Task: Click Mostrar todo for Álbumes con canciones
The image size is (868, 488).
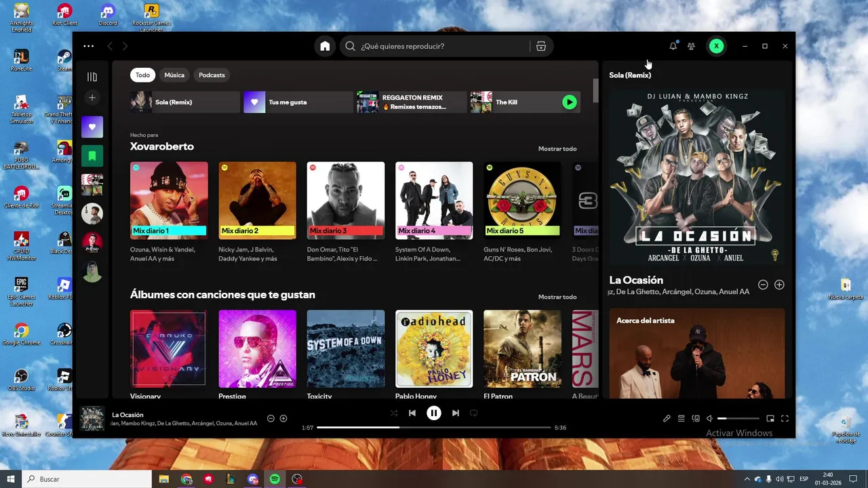Action: click(557, 297)
